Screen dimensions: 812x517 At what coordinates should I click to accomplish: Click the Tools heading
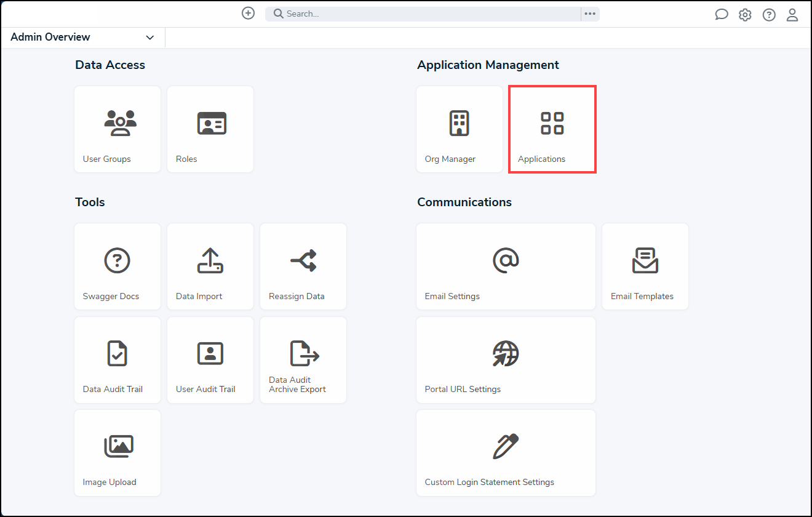click(x=90, y=202)
